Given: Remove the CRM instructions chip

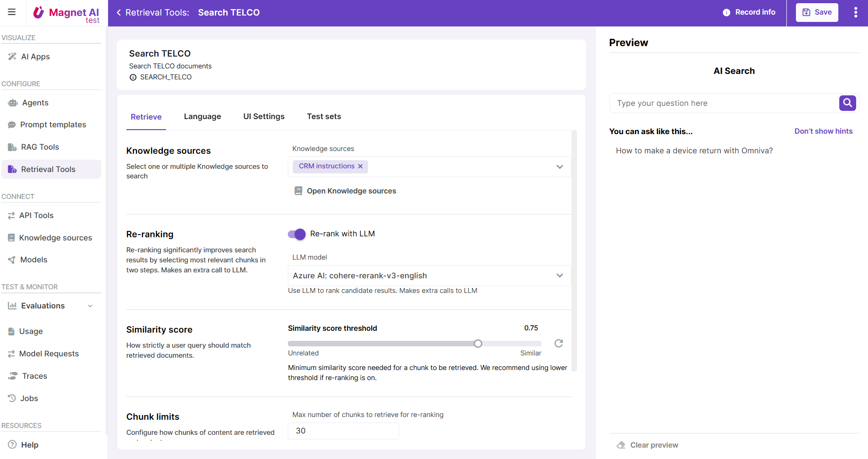Looking at the screenshot, I should (x=360, y=167).
